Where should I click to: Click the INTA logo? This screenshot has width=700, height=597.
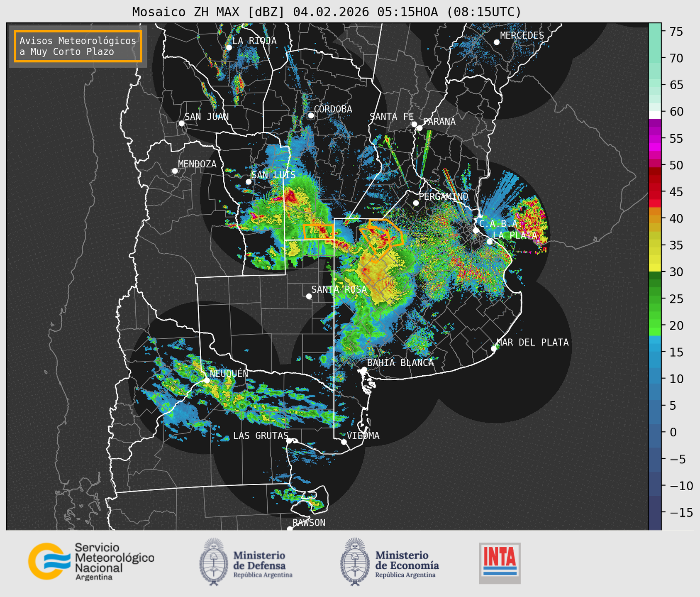(x=500, y=563)
